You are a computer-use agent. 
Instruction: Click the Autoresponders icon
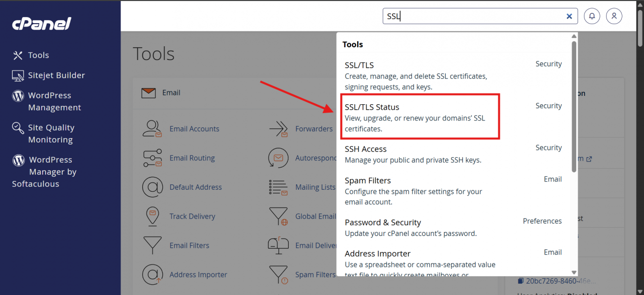click(x=278, y=158)
